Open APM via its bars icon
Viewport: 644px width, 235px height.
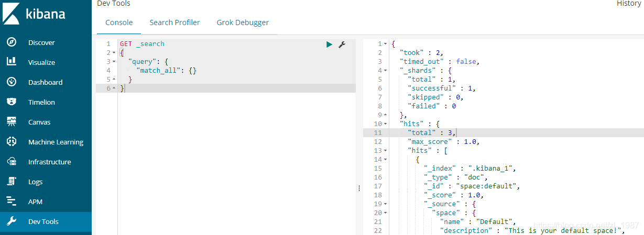[12, 202]
